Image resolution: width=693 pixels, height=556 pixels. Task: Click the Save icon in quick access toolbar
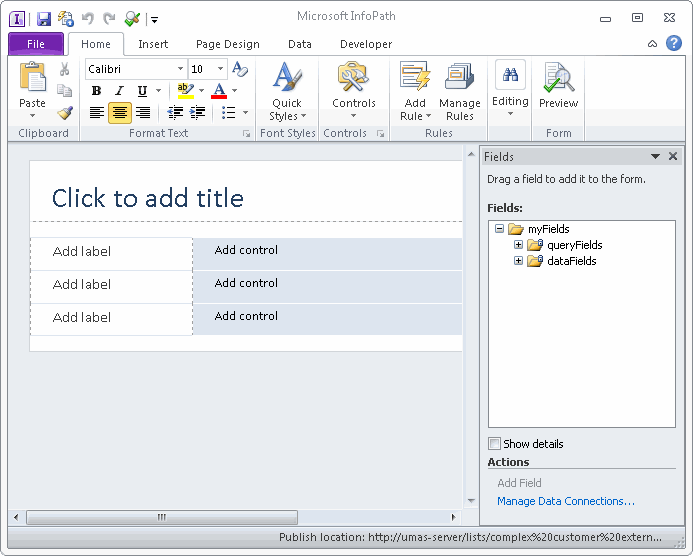tap(44, 19)
